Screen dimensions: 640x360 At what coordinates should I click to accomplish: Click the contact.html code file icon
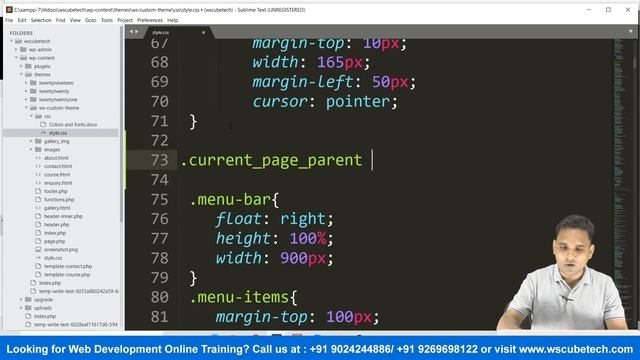point(38,166)
